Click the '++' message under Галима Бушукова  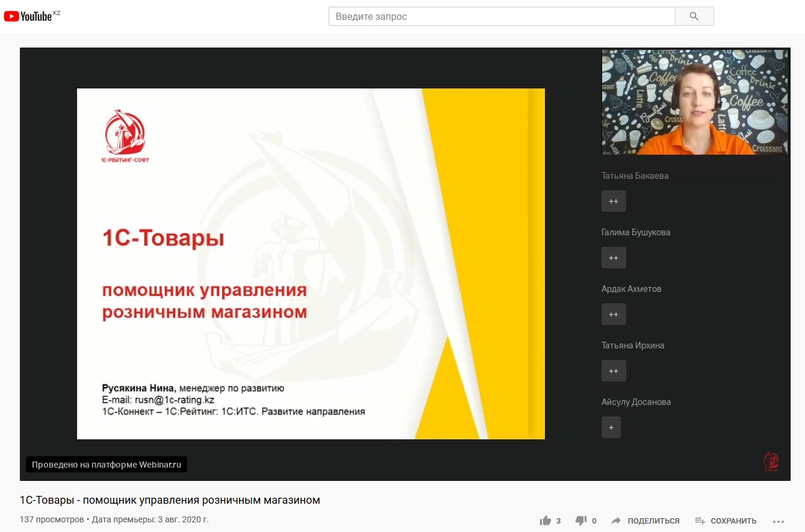(614, 258)
